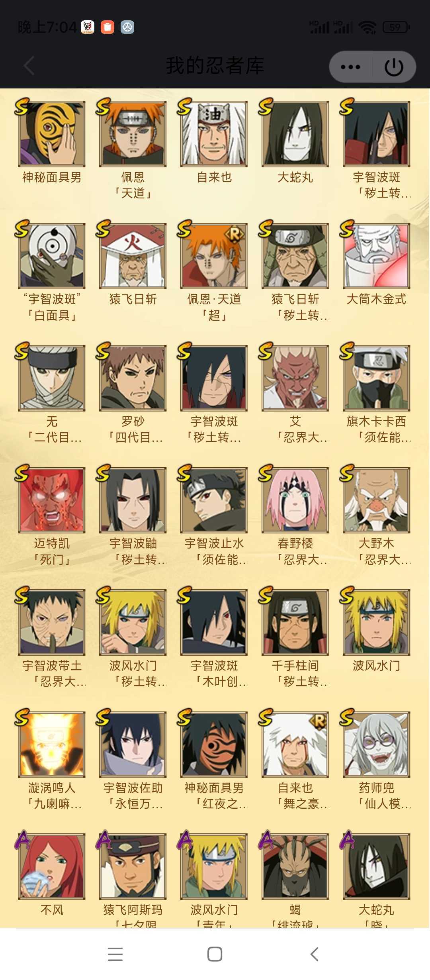430x980 pixels.
Task: Select the A-rank 蝎 puppet ninja portrait
Action: tap(295, 866)
